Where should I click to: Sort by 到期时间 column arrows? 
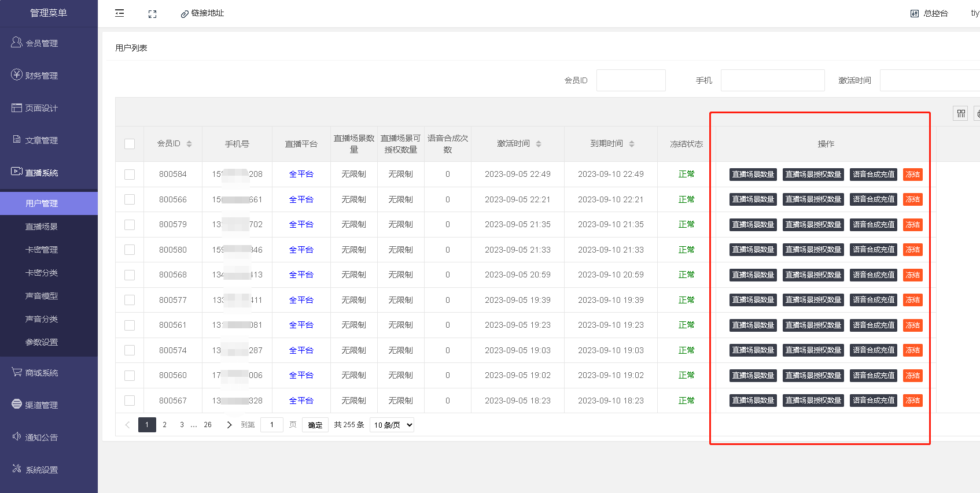632,144
